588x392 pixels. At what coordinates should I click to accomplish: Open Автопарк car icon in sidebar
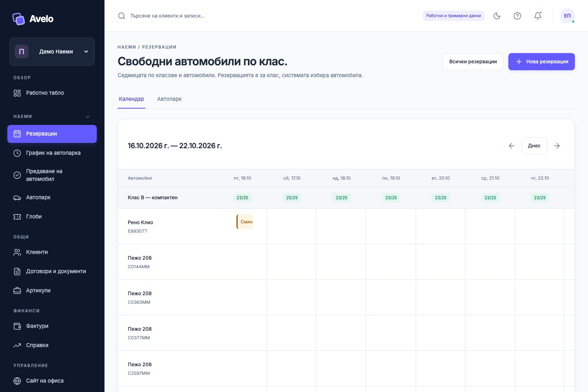coord(17,198)
